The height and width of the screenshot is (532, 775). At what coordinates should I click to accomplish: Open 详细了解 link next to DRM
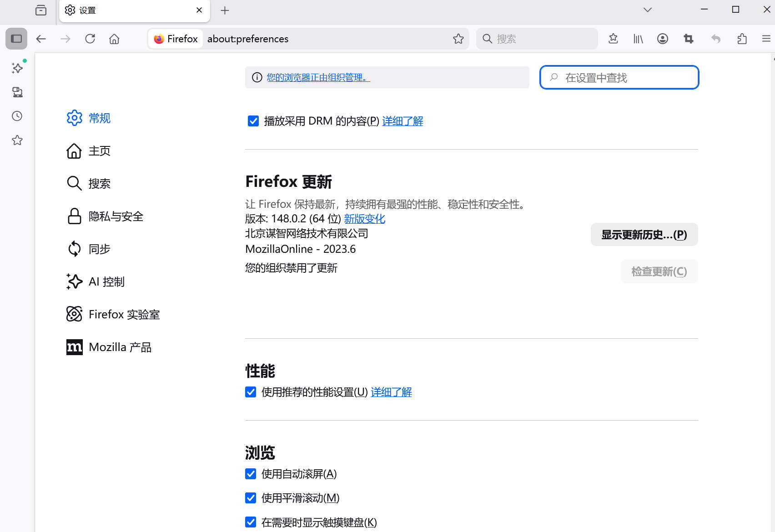[403, 121]
